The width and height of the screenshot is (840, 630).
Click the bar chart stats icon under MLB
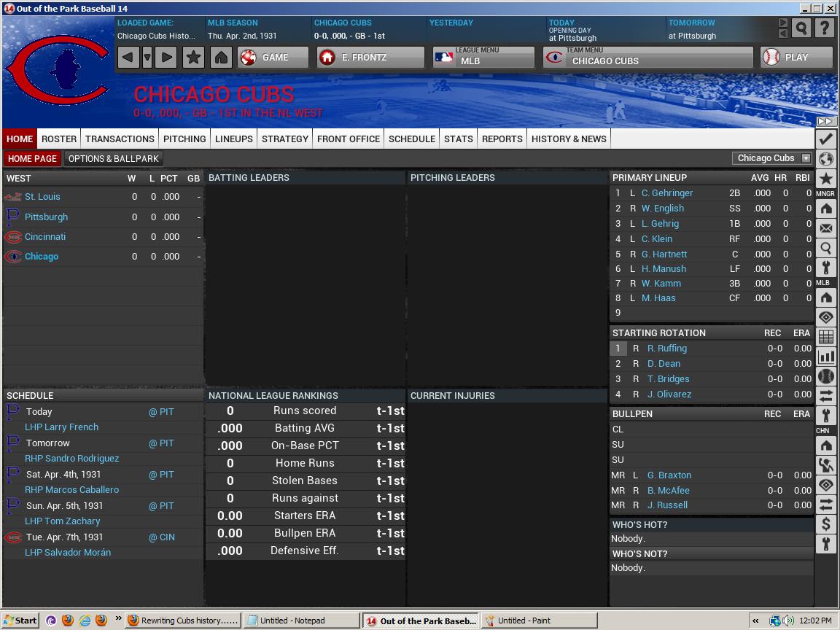click(x=826, y=357)
